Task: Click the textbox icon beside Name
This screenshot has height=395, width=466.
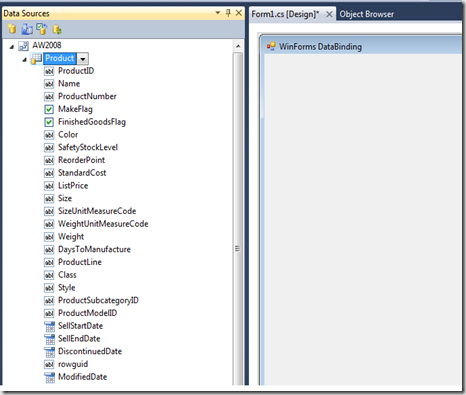Action: point(49,84)
